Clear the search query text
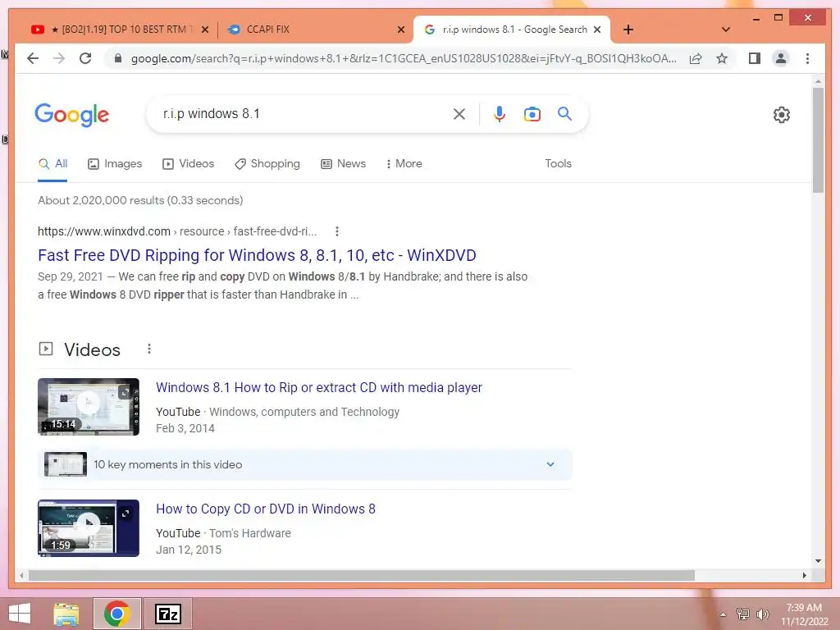Screen dimensions: 840x630 click(459, 113)
